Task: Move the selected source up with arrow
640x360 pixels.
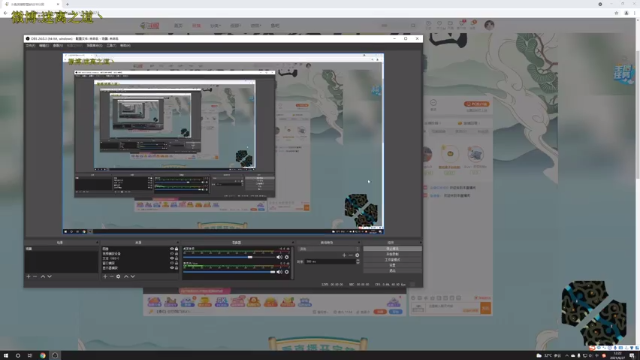Action: pos(126,276)
